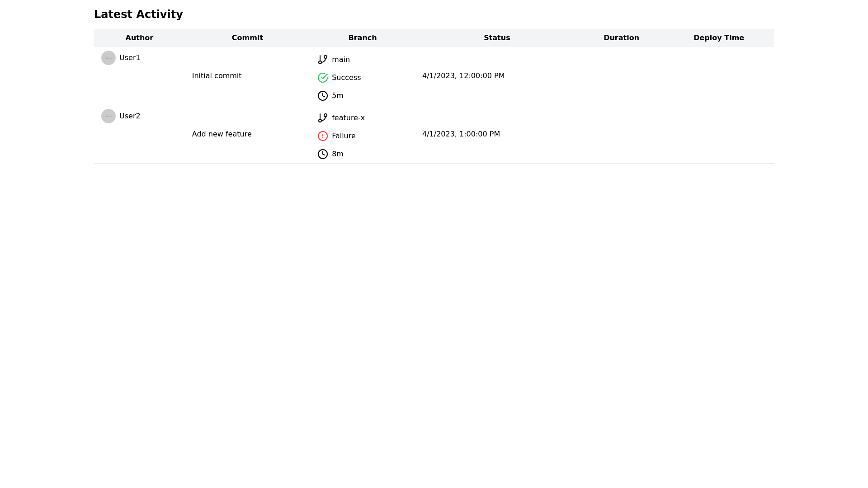Click the feature-x branch name
The image size is (868, 488).
tap(348, 118)
